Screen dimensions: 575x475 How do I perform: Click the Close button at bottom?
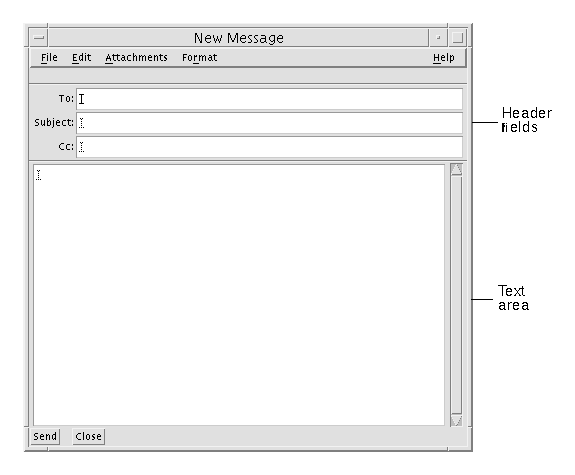tap(88, 436)
